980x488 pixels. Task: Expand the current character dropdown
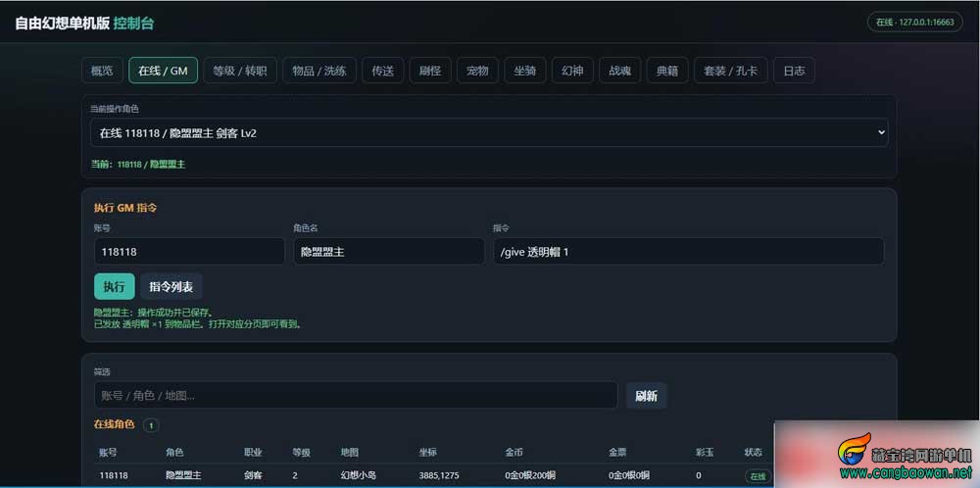(489, 132)
